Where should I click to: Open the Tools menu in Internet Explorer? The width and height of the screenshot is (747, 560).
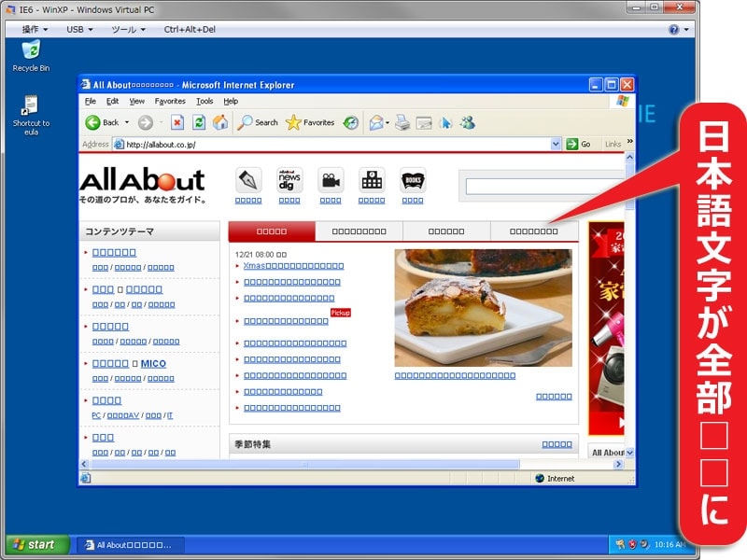(x=204, y=101)
